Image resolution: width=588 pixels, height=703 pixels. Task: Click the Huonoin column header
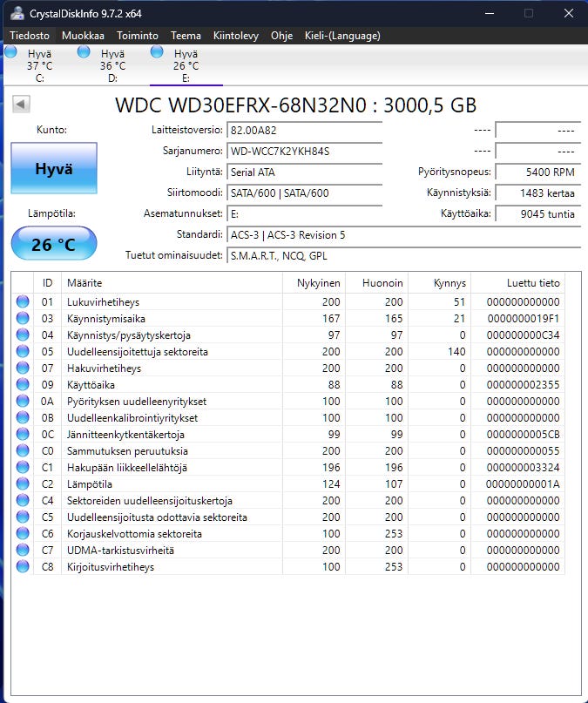(x=377, y=283)
